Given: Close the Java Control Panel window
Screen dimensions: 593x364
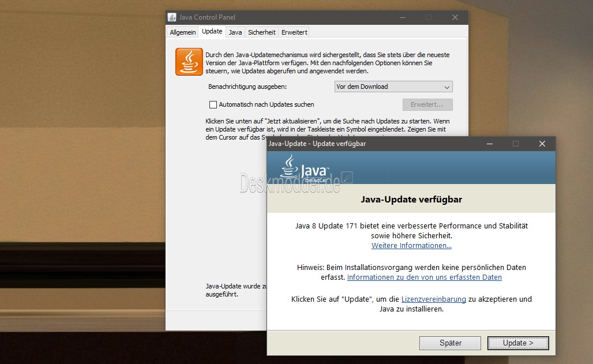Looking at the screenshot, I should [x=455, y=17].
